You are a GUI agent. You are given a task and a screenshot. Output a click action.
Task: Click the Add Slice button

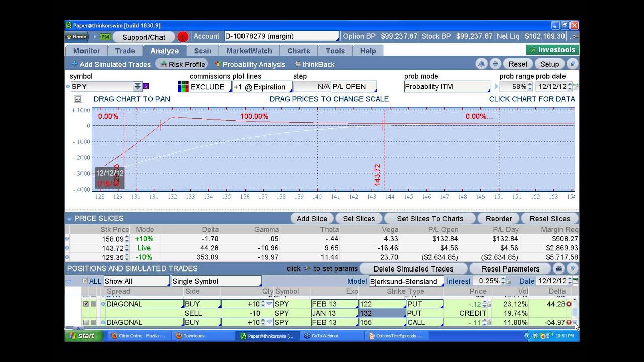[312, 219]
